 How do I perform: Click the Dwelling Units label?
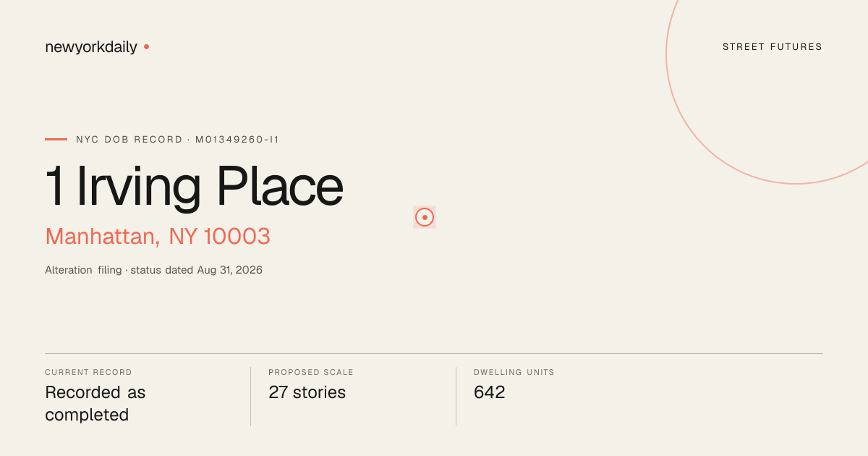(x=514, y=372)
